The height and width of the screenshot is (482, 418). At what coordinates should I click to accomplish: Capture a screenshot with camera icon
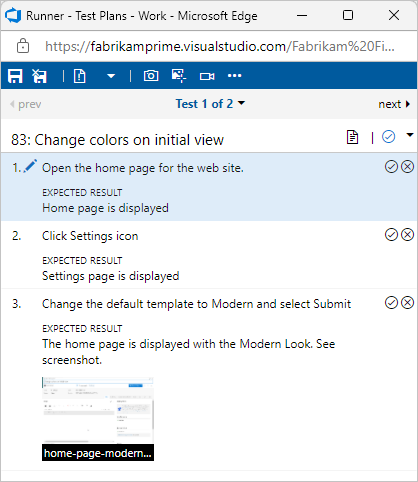click(151, 76)
